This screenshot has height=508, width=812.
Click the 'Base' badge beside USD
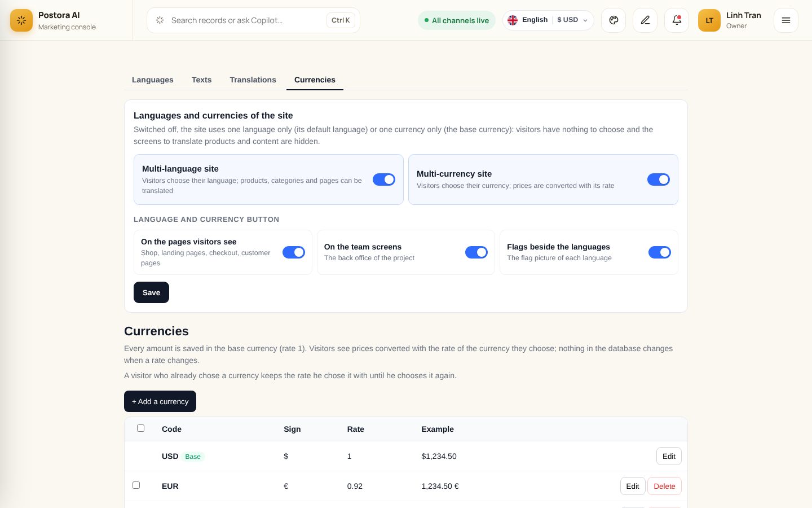point(193,457)
